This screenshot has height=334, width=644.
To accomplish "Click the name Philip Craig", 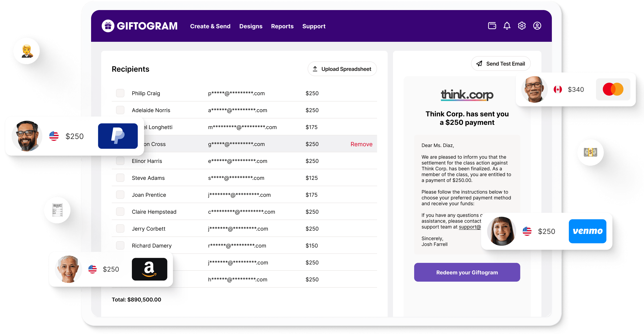I will click(x=146, y=93).
